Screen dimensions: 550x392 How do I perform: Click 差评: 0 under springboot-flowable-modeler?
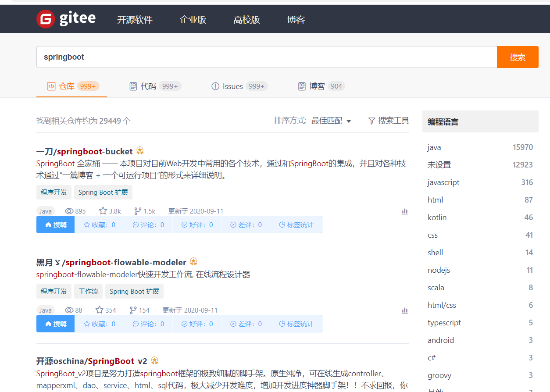click(x=246, y=324)
